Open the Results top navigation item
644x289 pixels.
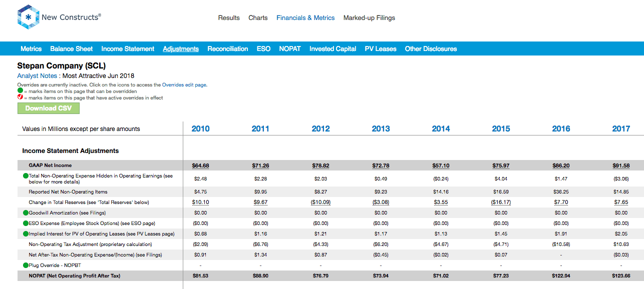coord(229,17)
